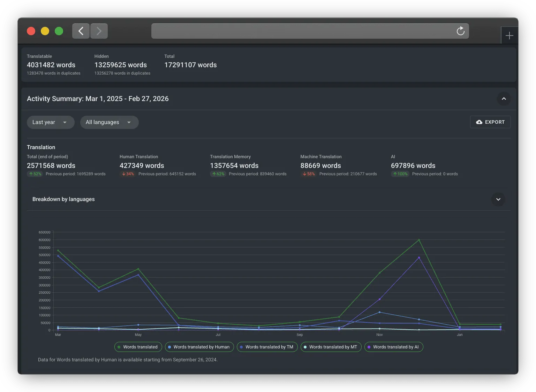
Task: Click the Export button
Action: (490, 122)
